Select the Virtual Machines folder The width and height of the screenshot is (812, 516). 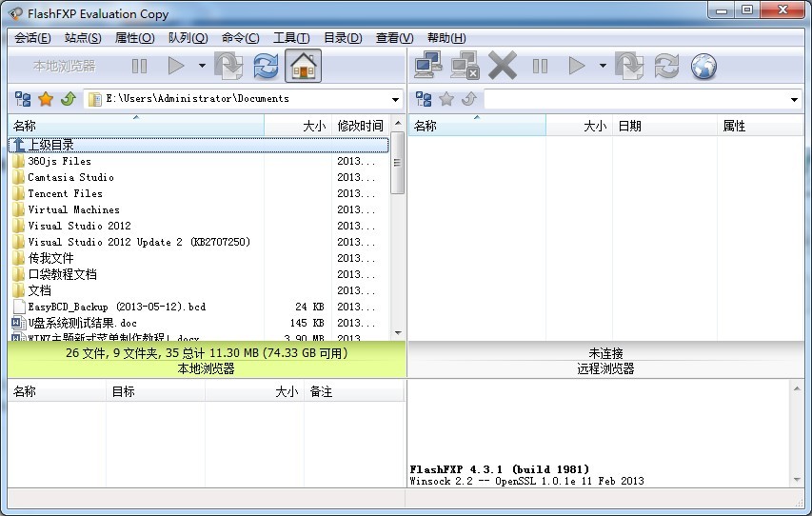coord(199,209)
